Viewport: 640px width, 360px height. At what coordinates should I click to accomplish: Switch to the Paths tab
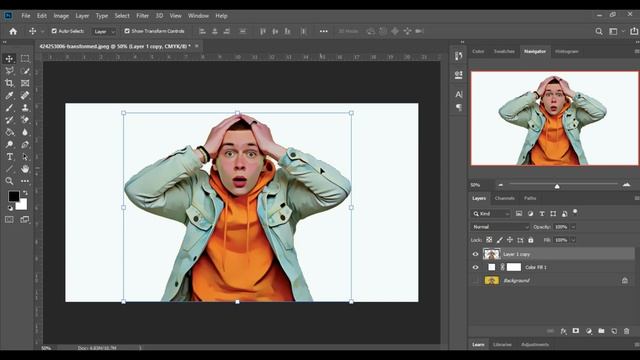[x=530, y=198]
